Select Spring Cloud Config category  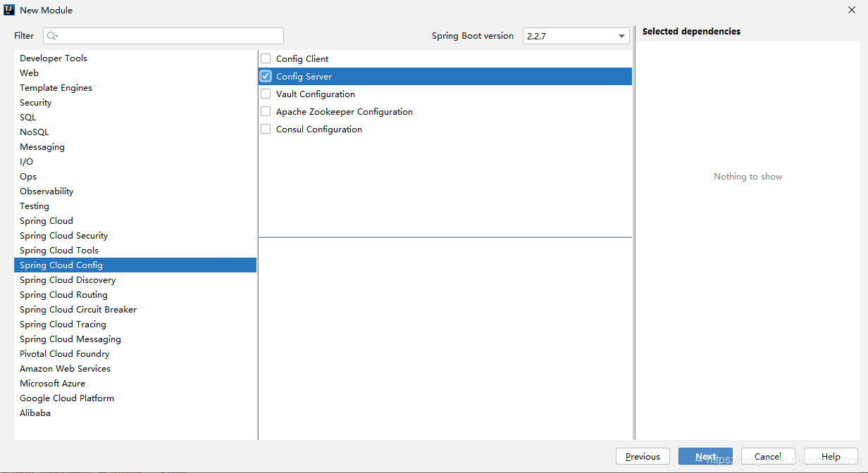[x=135, y=265]
